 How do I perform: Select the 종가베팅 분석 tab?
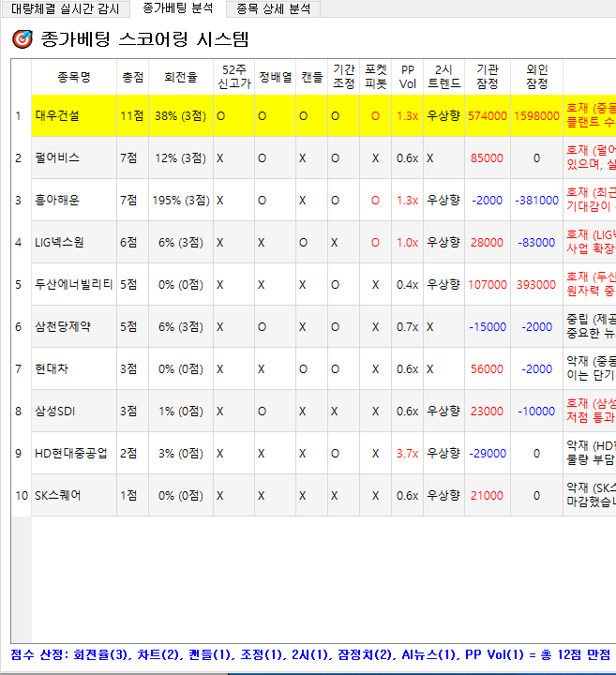tap(178, 8)
